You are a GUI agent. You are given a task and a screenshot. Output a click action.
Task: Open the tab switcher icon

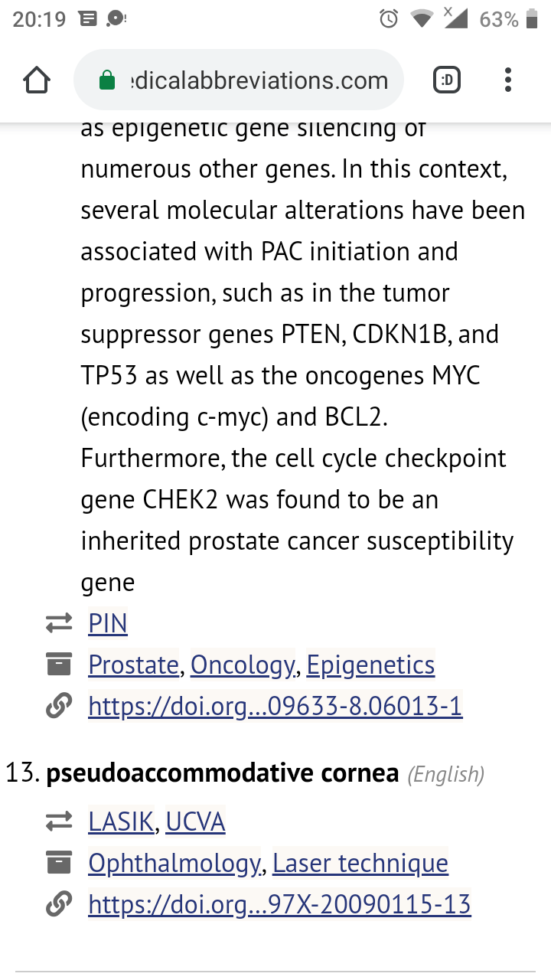pos(447,80)
